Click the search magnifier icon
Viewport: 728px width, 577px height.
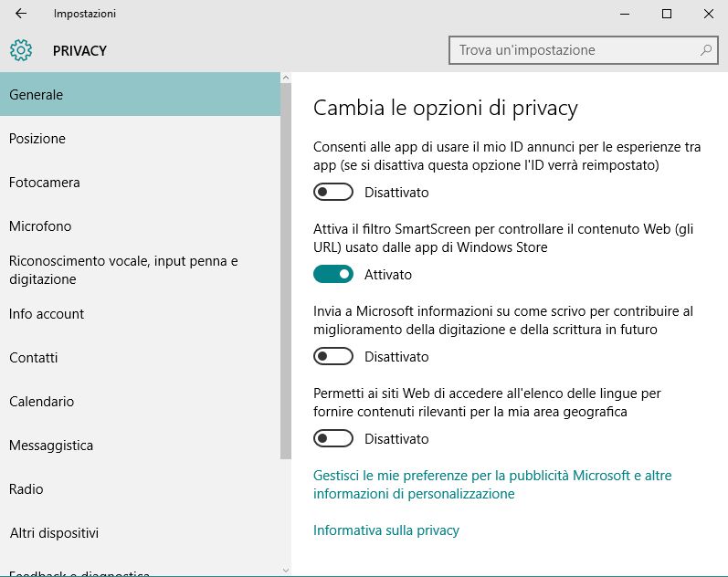(x=706, y=50)
